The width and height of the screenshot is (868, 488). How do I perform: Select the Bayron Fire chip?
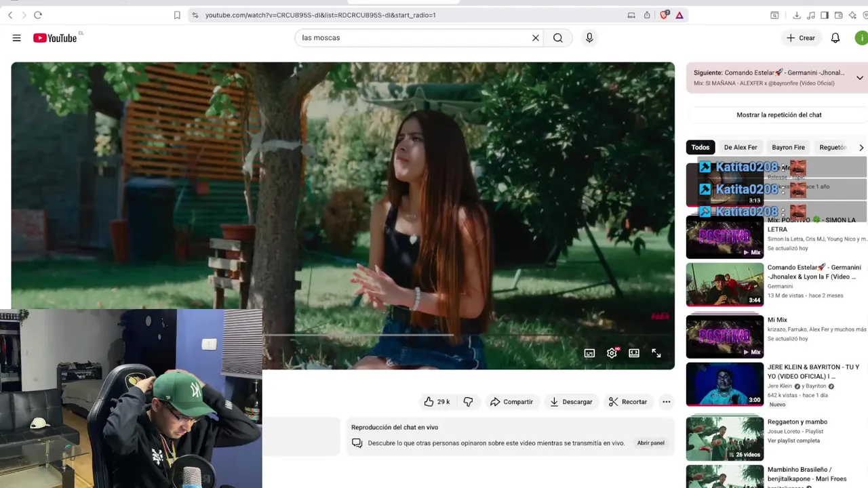click(788, 147)
